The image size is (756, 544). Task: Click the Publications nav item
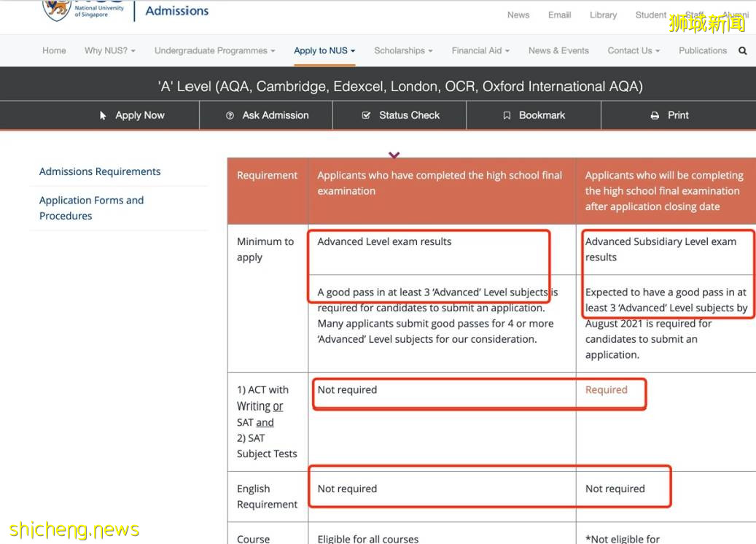[702, 51]
